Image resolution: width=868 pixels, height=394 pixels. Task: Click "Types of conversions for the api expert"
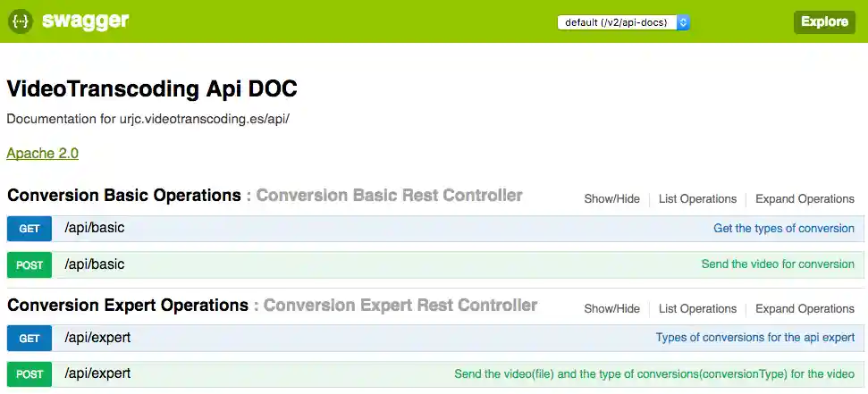pos(754,338)
